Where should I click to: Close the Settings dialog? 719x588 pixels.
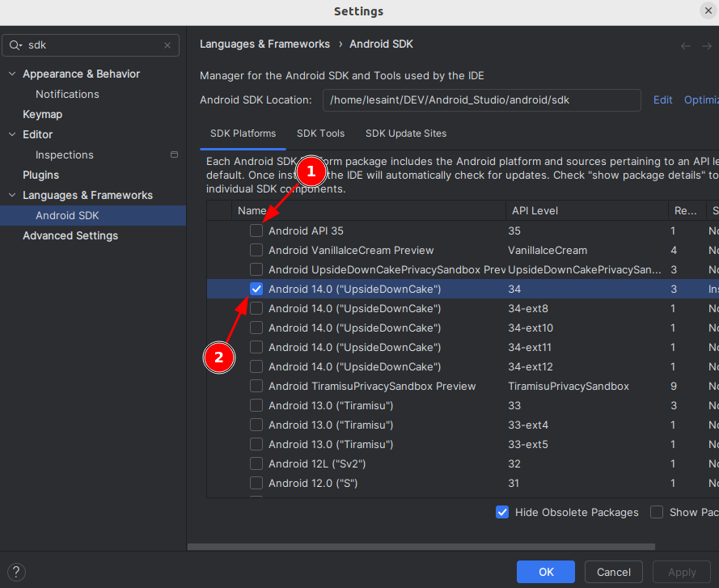(708, 11)
